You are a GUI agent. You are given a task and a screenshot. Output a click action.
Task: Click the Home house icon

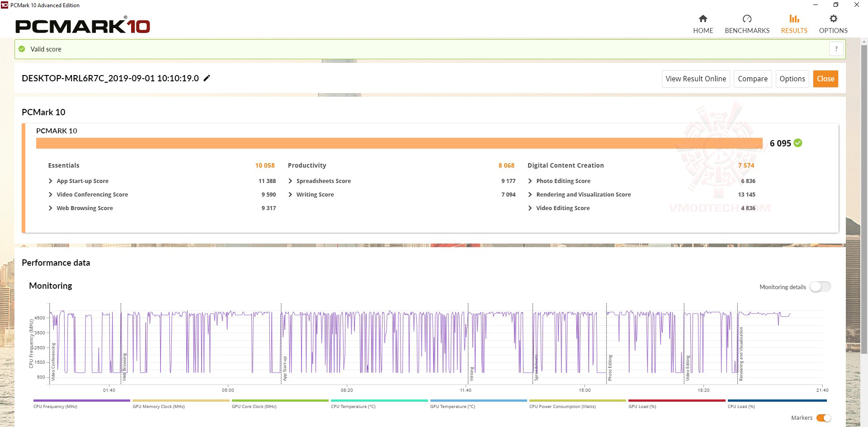coord(703,19)
